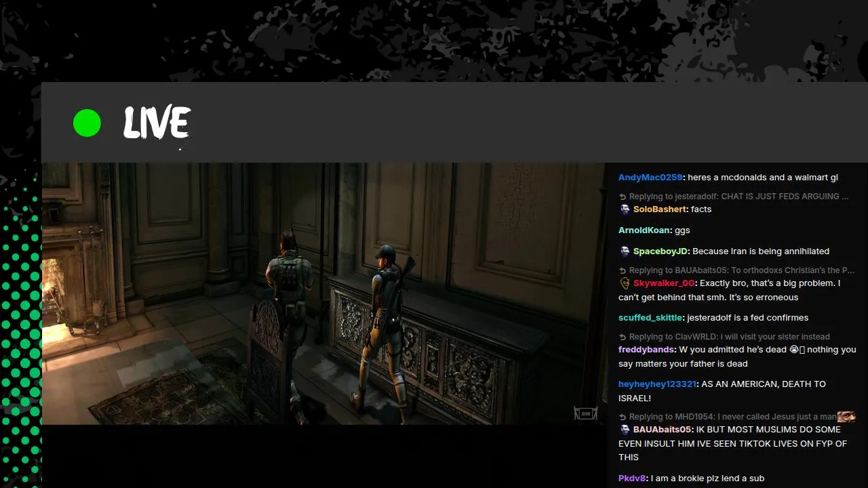Click freddybands' message 'W you admitted he's dead'
Image resolution: width=868 pixels, height=488 pixels.
point(738,357)
